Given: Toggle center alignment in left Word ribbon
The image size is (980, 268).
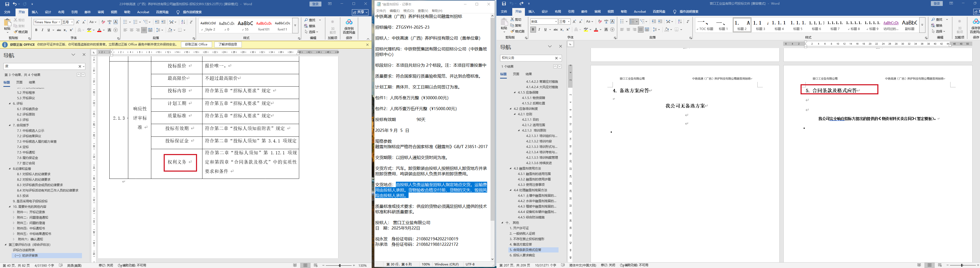Looking at the screenshot, I should tap(132, 30).
